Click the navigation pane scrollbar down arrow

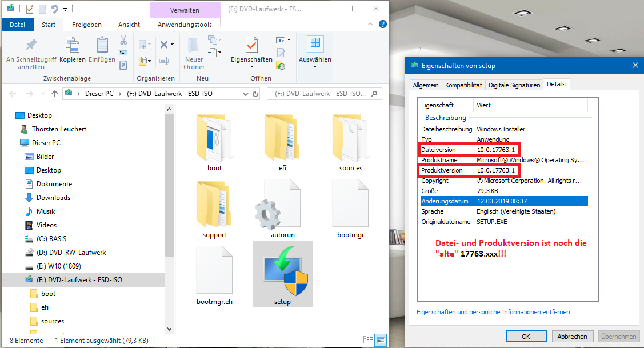(x=169, y=329)
